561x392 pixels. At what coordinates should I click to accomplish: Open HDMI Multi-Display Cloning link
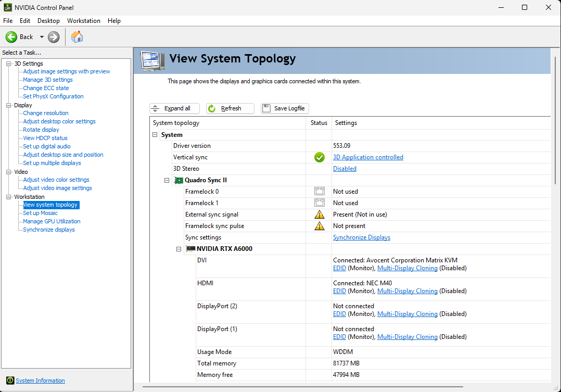coord(407,291)
